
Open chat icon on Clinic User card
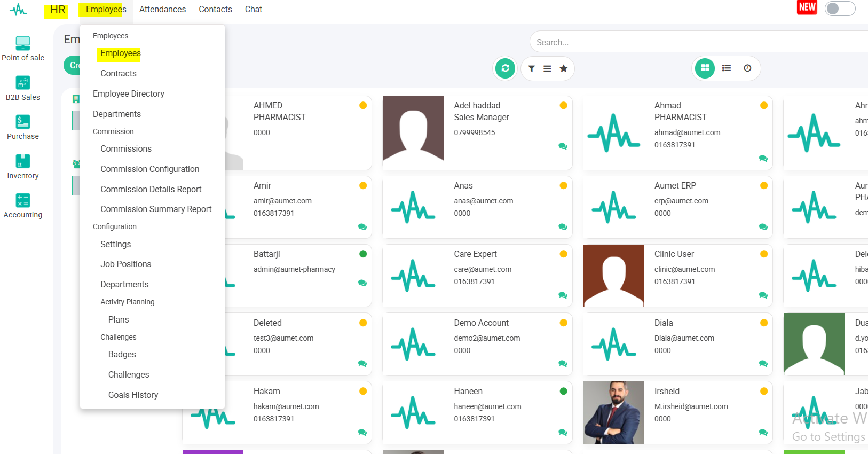(763, 295)
